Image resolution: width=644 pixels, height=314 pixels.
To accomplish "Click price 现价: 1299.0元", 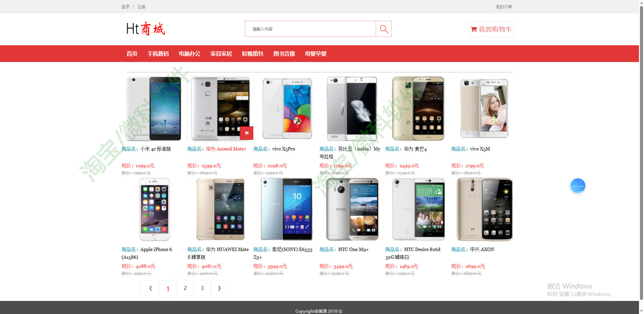I will [x=138, y=166].
